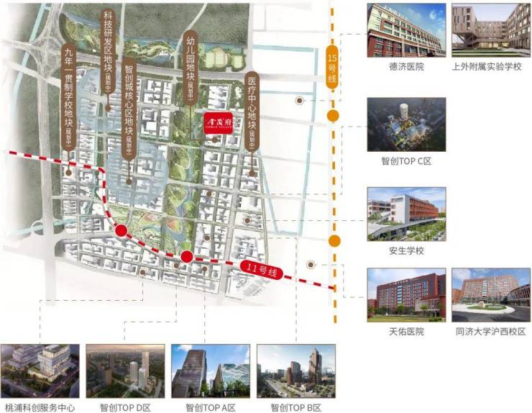
Task: Click the 安生学校 caption text
Action: (x=406, y=251)
